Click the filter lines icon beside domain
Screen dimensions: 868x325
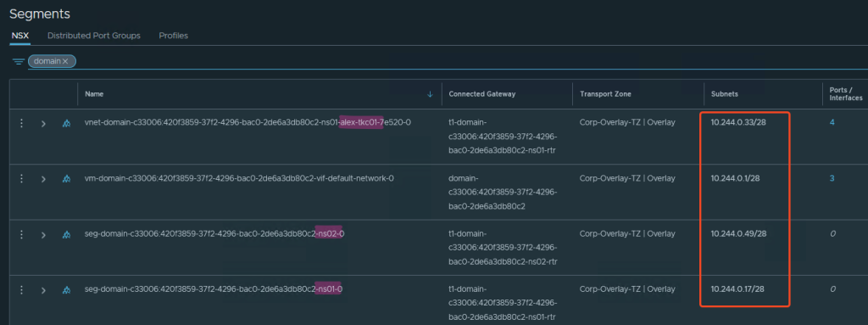(19, 62)
